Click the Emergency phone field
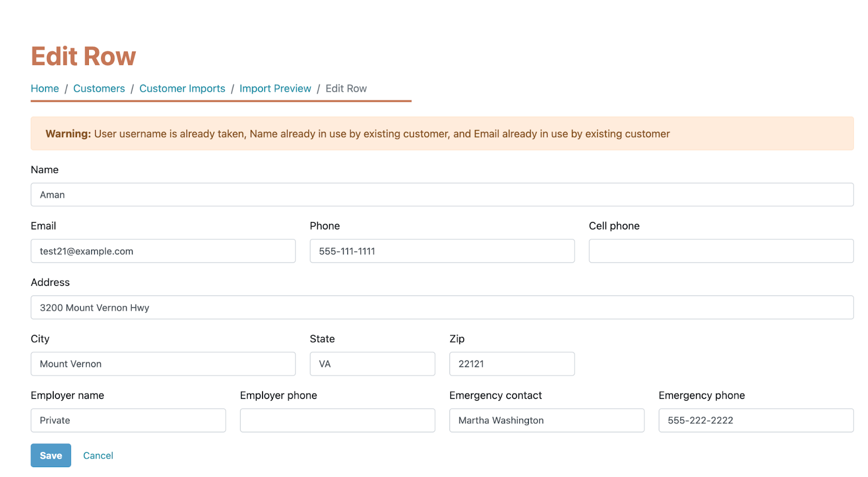Viewport: 868px width, 477px height. (756, 420)
